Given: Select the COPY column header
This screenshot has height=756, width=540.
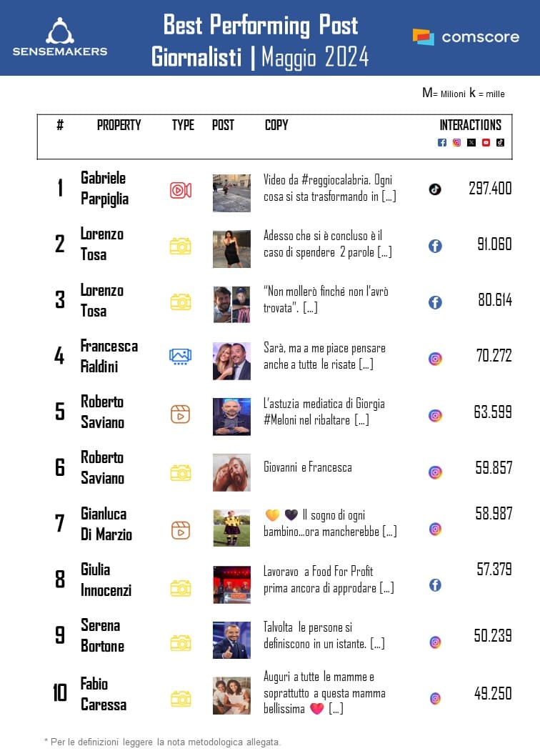Looking at the screenshot, I should [x=276, y=125].
